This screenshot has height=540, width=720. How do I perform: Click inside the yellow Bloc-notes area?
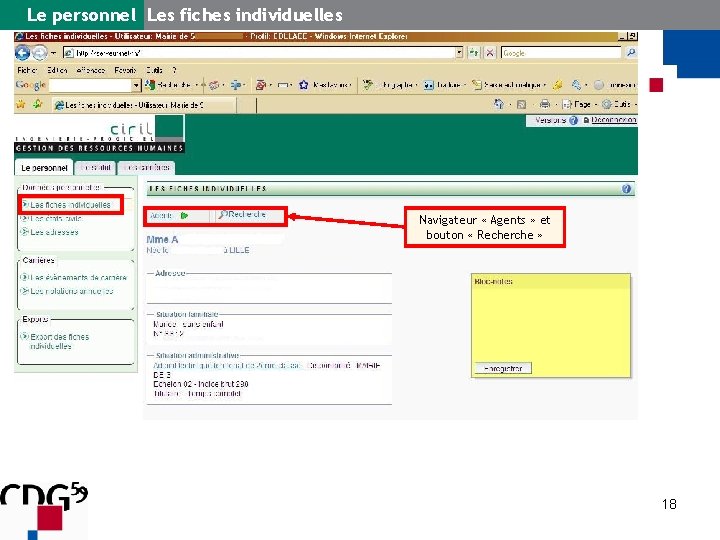(x=551, y=324)
